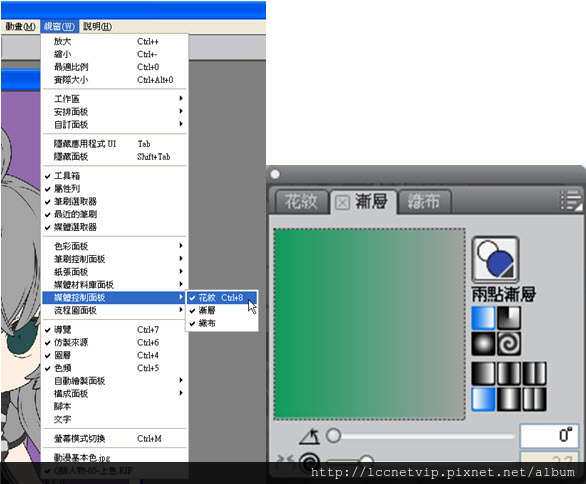Select the spiral gradient type icon

[x=509, y=343]
